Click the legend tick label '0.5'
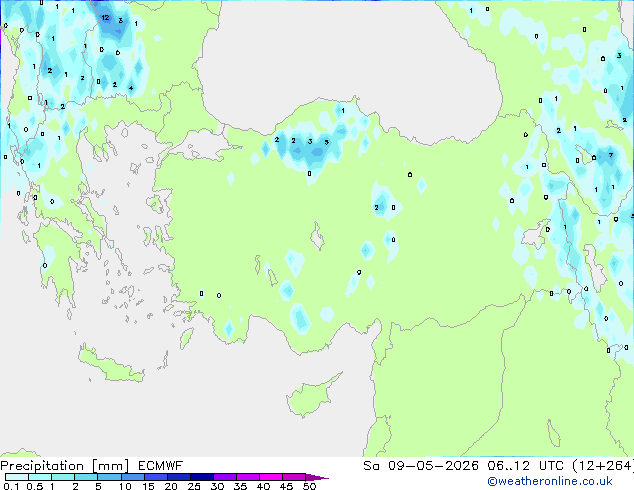 tap(35, 486)
